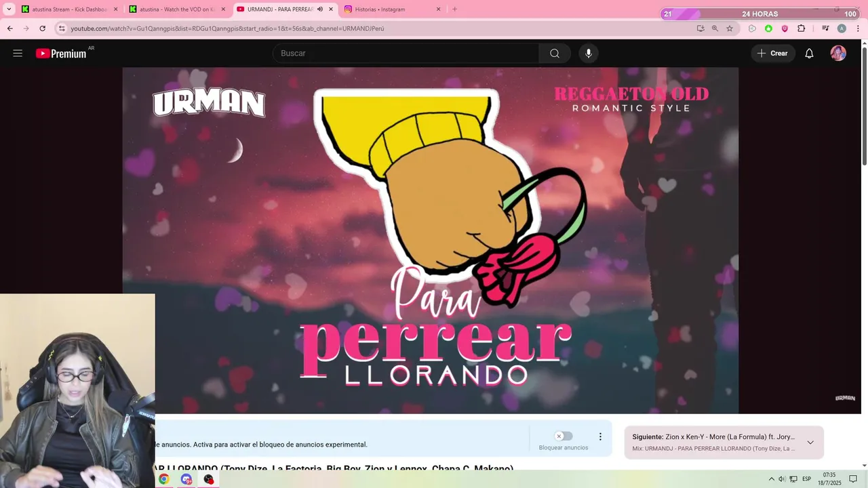The image size is (868, 488).
Task: Go to YouTube Premium home logo
Action: 61,54
